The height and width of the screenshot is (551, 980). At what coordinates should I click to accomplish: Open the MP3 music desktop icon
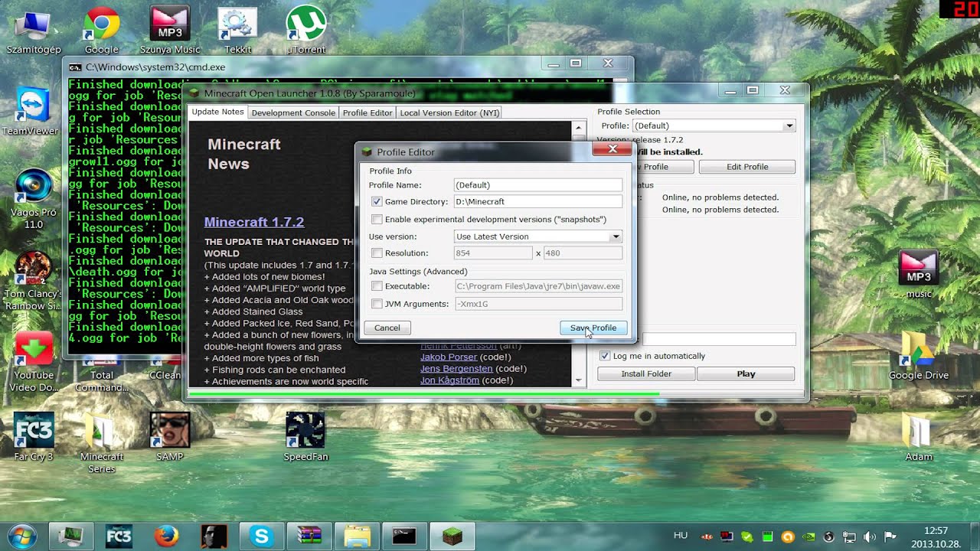coord(919,274)
